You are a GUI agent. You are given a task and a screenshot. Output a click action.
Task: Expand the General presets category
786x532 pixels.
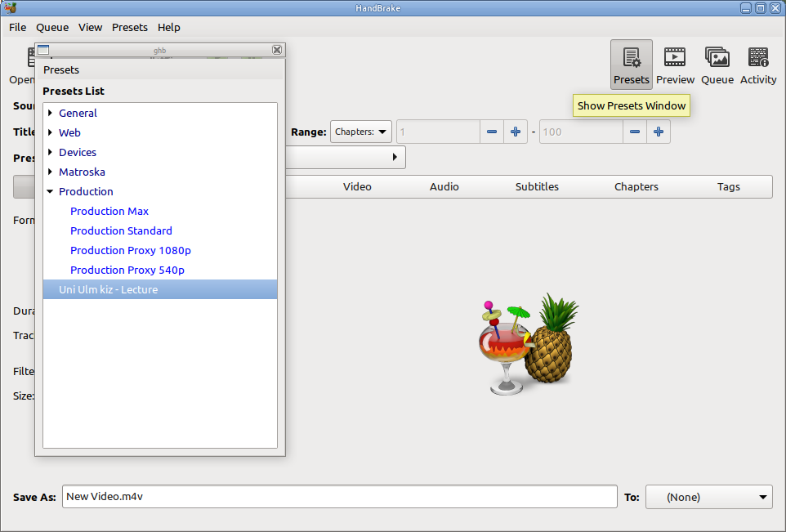(51, 113)
